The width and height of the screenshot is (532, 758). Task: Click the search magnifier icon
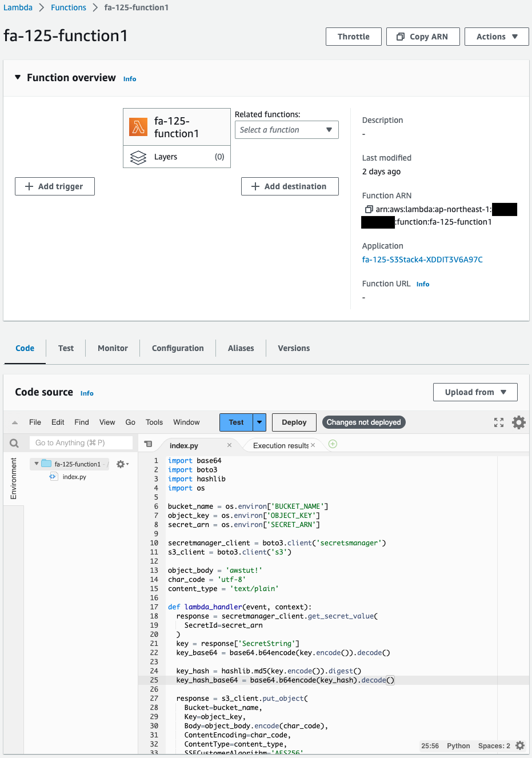(x=14, y=443)
